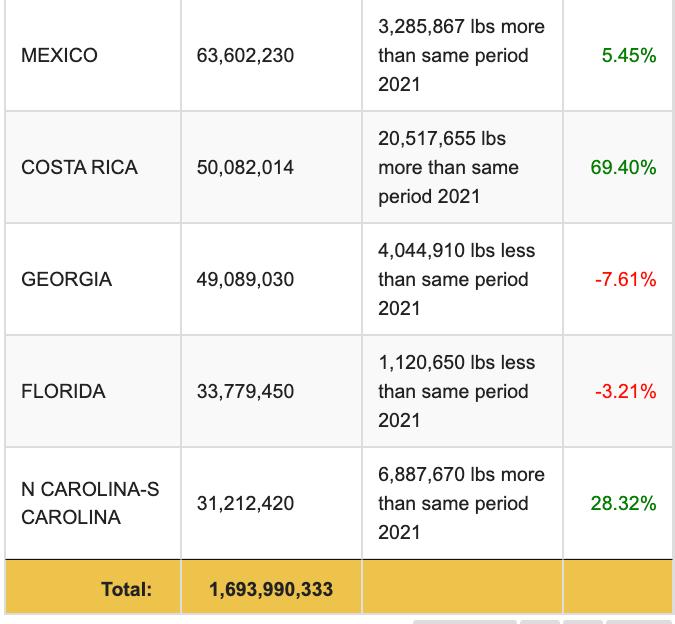Click Costa Rica's volume 50,082,014
This screenshot has width=675, height=624.
(x=245, y=167)
